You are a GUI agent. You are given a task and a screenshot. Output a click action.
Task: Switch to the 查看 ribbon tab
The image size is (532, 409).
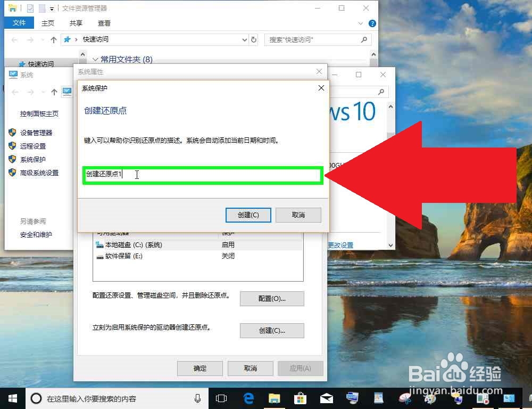(104, 23)
